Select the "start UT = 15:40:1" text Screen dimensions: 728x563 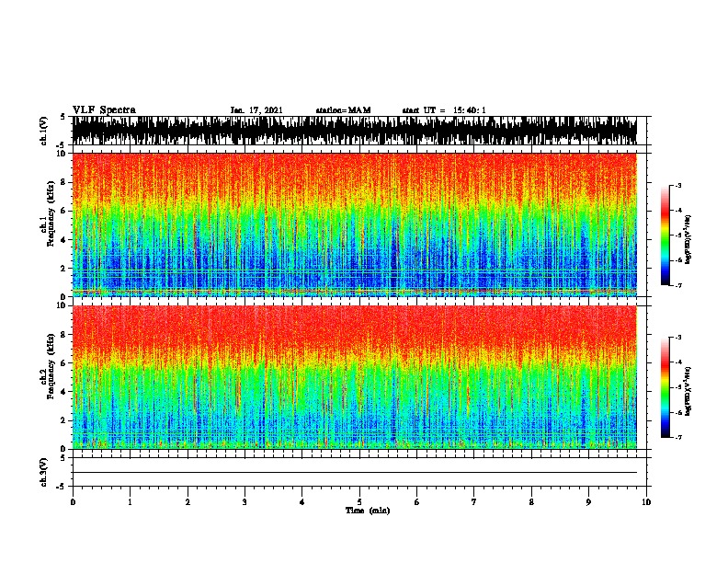click(444, 110)
